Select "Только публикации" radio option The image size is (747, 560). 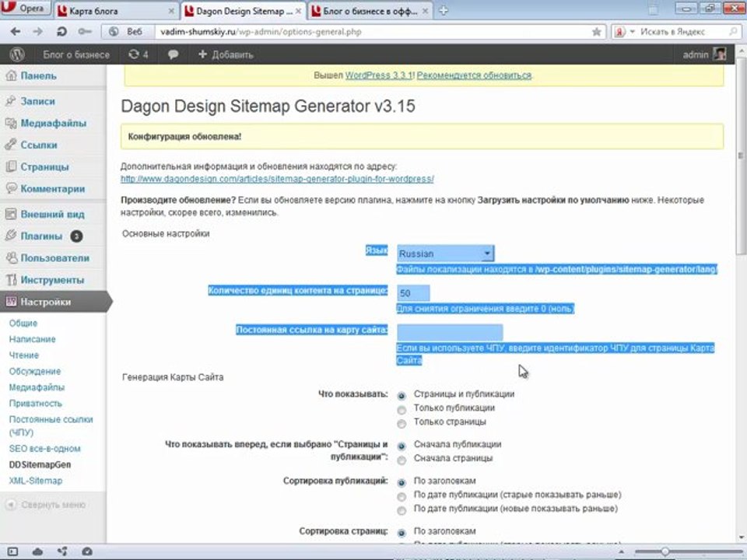tap(402, 408)
